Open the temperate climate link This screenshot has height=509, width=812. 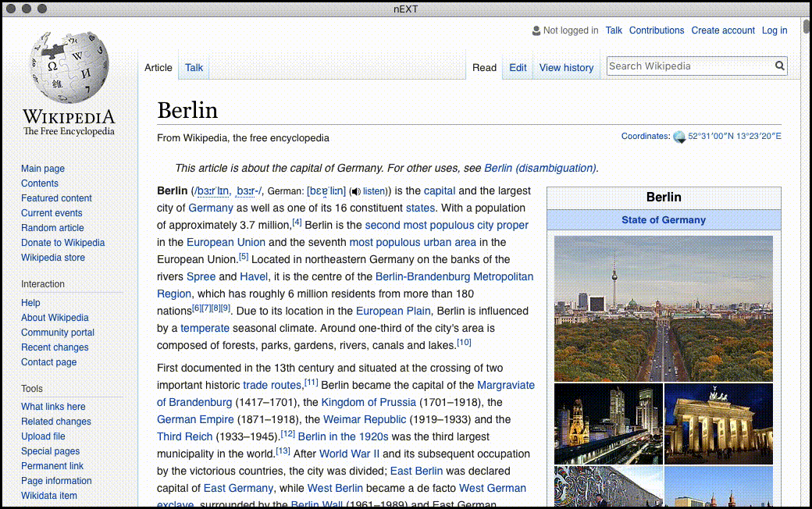(x=205, y=329)
